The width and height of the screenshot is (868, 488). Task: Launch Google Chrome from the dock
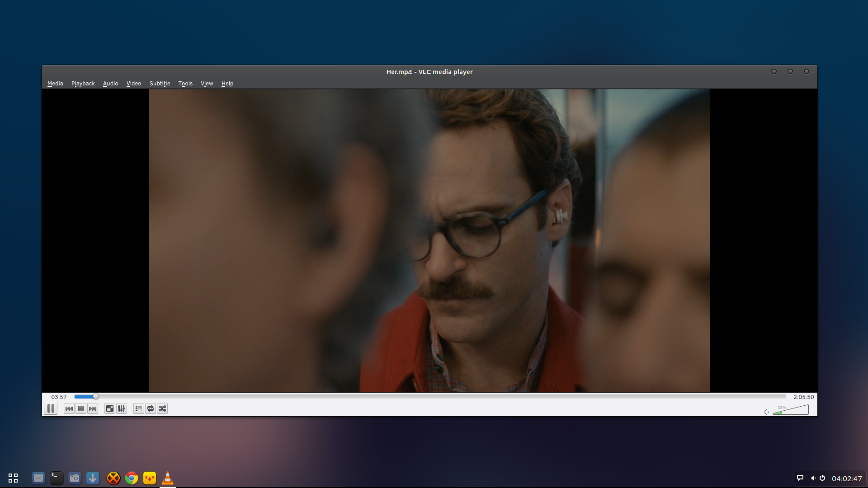[132, 478]
